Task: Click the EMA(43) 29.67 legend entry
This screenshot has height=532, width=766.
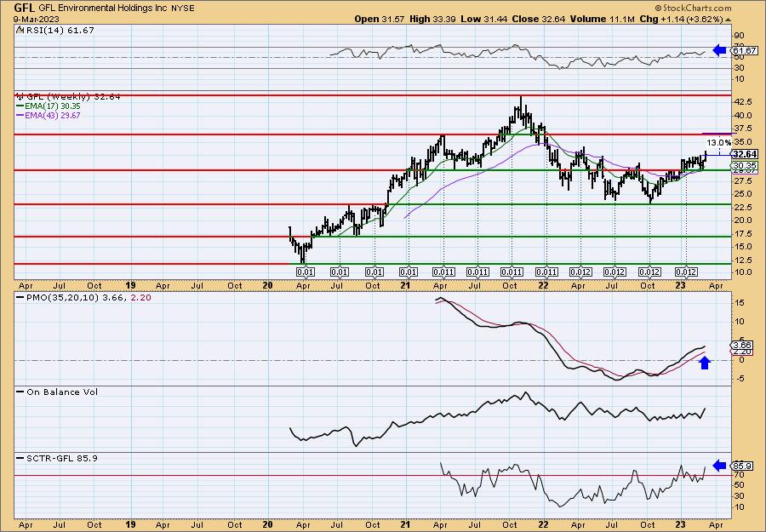Action: 54,115
